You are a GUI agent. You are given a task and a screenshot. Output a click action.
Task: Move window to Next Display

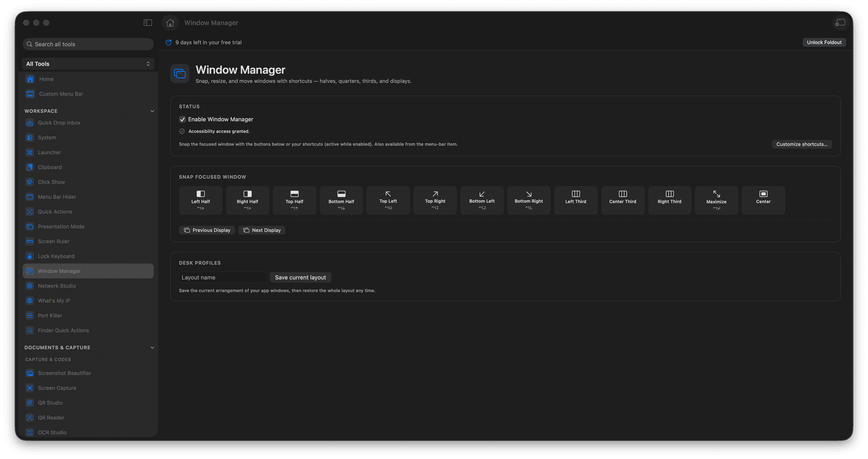[x=262, y=230]
